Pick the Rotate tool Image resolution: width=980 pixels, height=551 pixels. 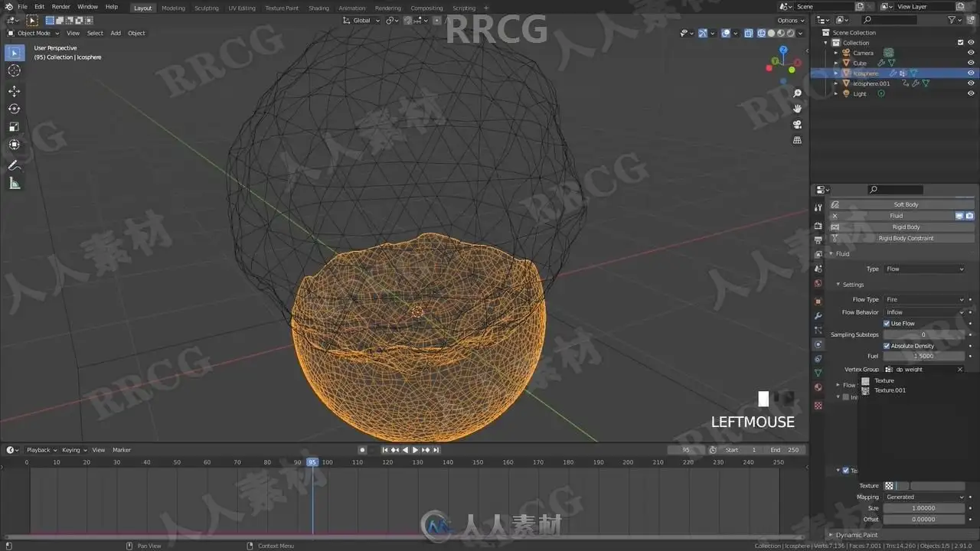tap(15, 109)
